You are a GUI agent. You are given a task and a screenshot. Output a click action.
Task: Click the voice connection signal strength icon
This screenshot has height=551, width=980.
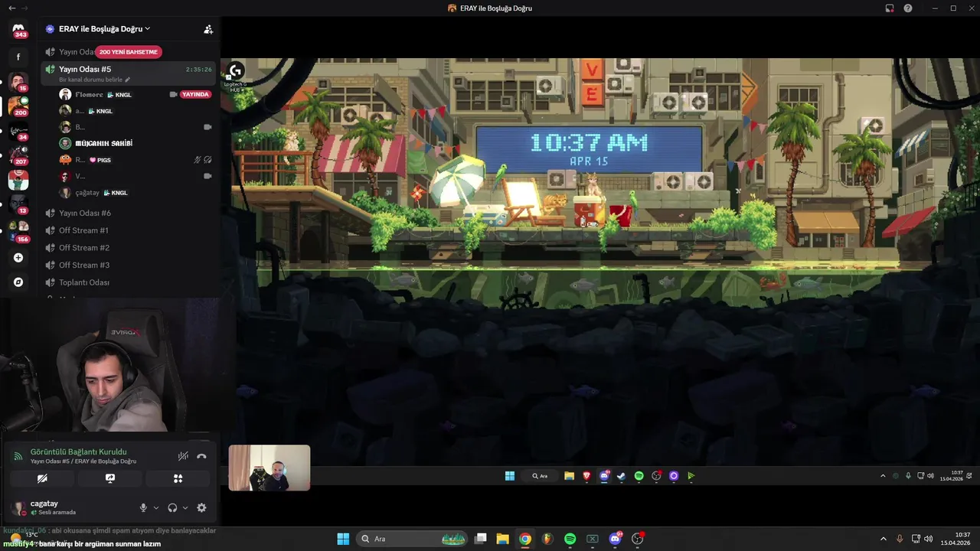(18, 456)
